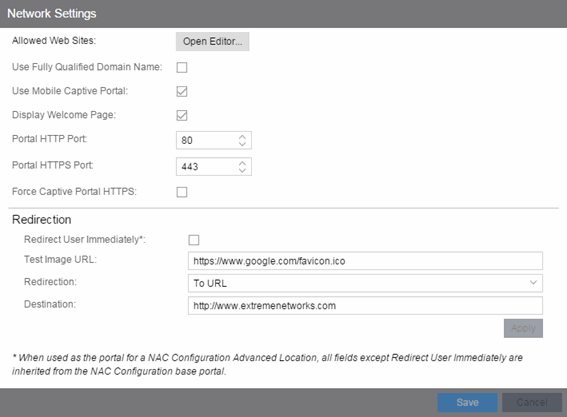
Task: Increase the Portal HTTPS Port number
Action: [242, 163]
